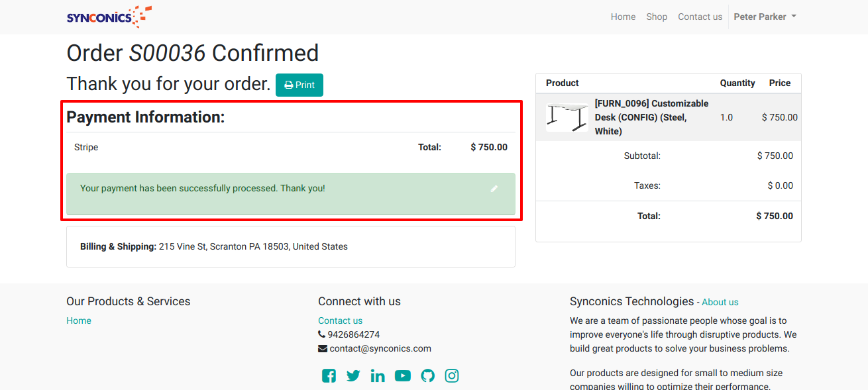Open Instagram social icon
The width and height of the screenshot is (868, 390).
pos(452,376)
